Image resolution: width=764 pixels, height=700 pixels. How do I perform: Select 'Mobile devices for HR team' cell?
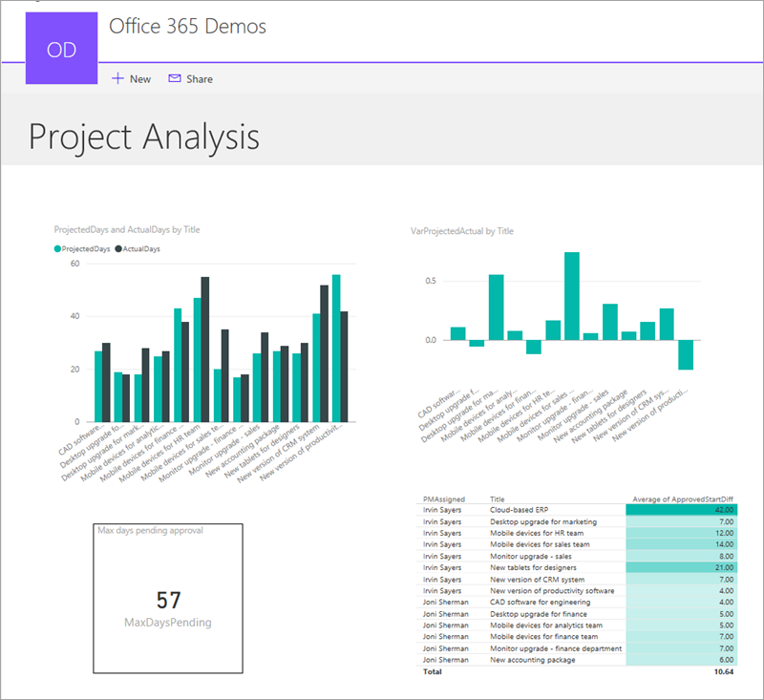537,533
